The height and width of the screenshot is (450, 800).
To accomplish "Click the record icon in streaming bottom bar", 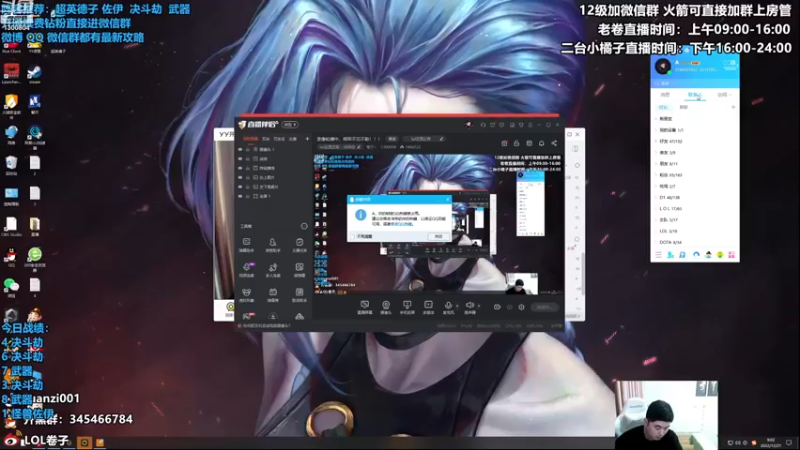I will click(497, 307).
